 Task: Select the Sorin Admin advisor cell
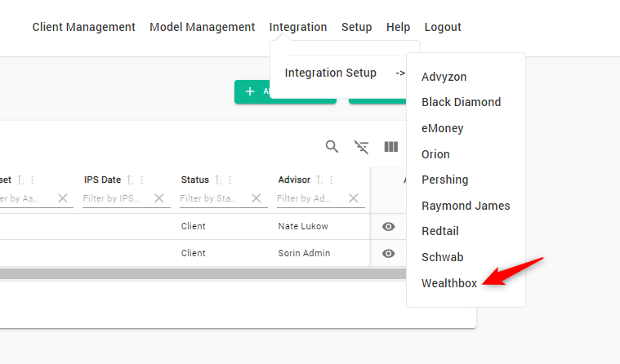coord(304,253)
